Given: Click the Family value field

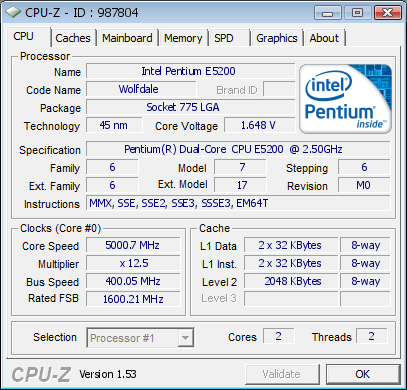Looking at the screenshot, I should 112,167.
